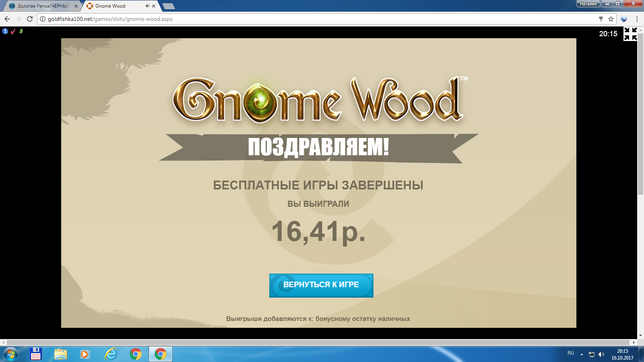The height and width of the screenshot is (362, 644).
Task: Click the blue question mark help icon
Action: (5, 31)
